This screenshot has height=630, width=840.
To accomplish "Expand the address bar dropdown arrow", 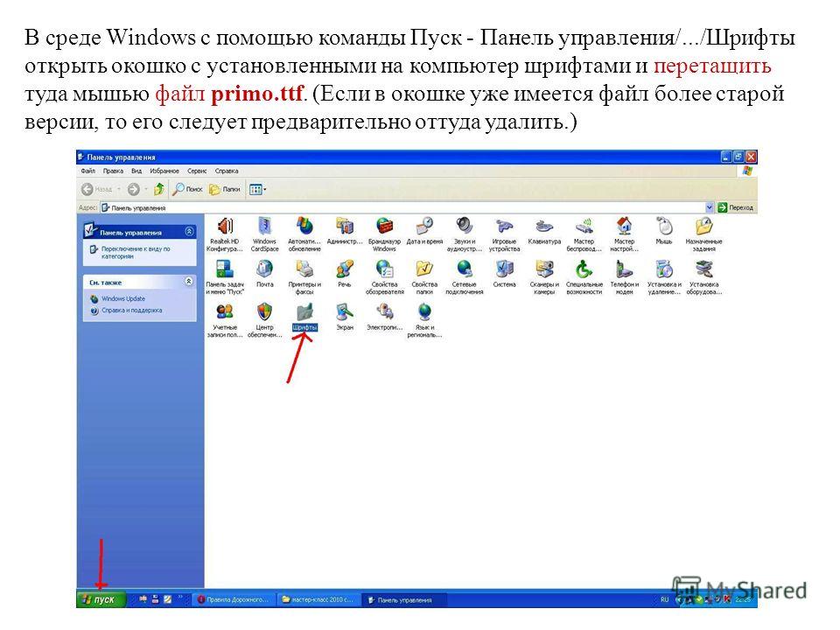I will (x=710, y=207).
